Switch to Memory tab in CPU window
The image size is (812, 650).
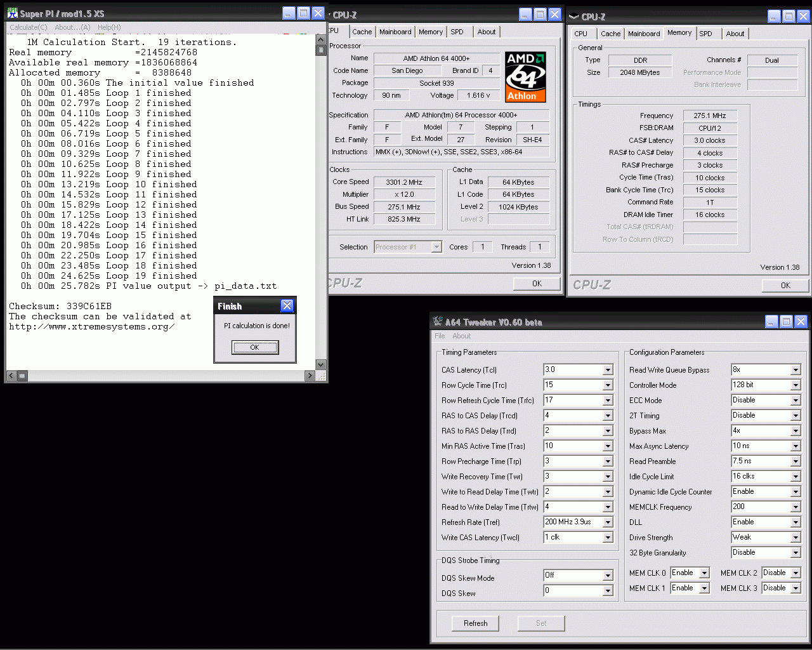coord(431,32)
